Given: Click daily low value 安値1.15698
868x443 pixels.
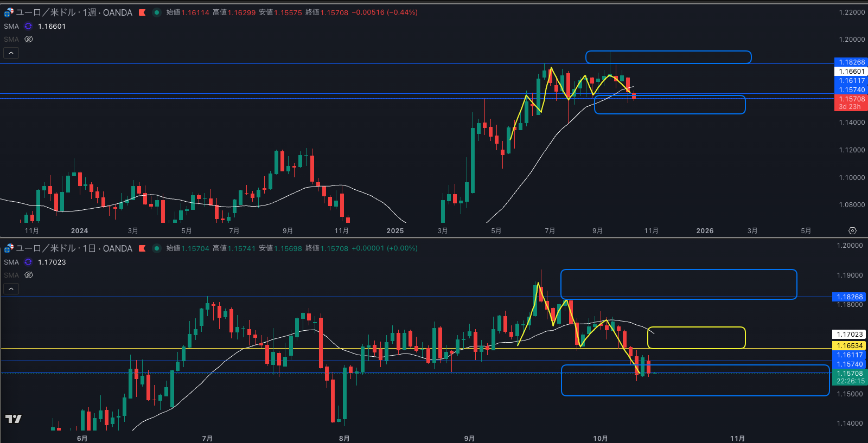Looking at the screenshot, I should [x=280, y=248].
